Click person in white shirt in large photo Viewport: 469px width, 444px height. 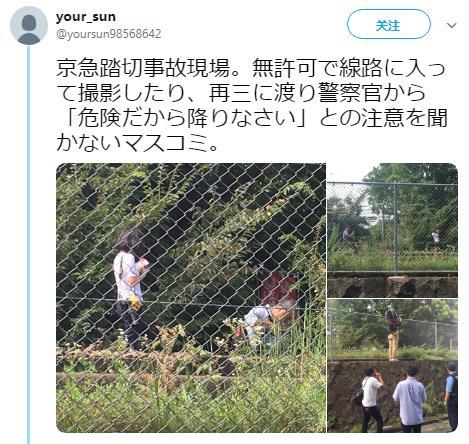pyautogui.click(x=131, y=289)
